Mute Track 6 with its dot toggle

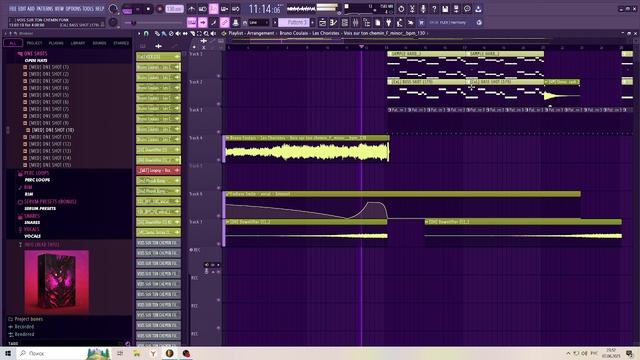(x=219, y=216)
